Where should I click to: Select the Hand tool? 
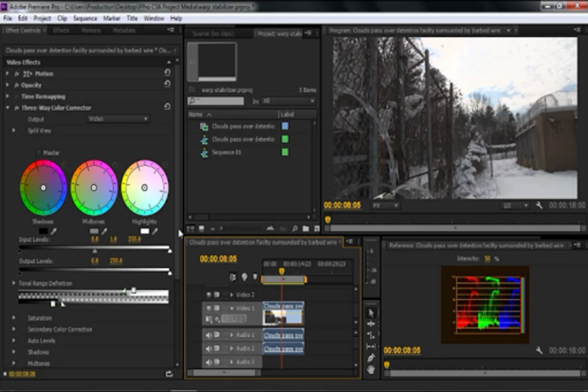point(371,370)
